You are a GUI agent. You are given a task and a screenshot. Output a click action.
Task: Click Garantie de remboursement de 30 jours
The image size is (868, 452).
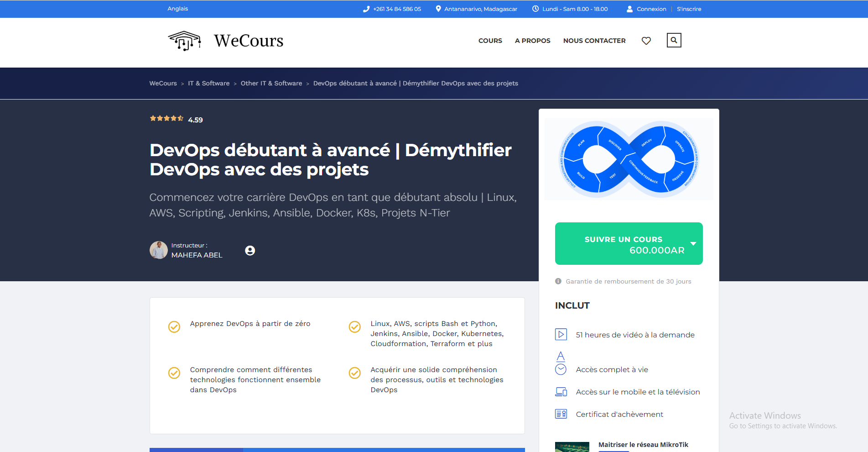click(629, 281)
